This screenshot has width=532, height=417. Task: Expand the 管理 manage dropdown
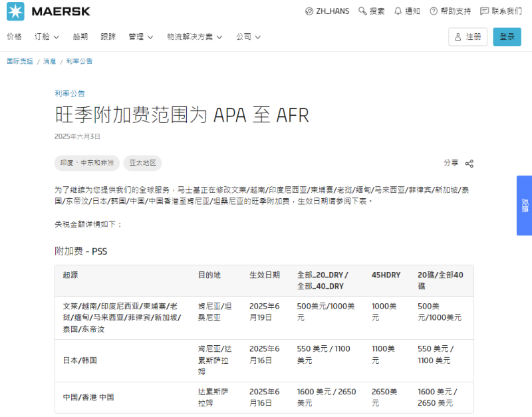(141, 37)
